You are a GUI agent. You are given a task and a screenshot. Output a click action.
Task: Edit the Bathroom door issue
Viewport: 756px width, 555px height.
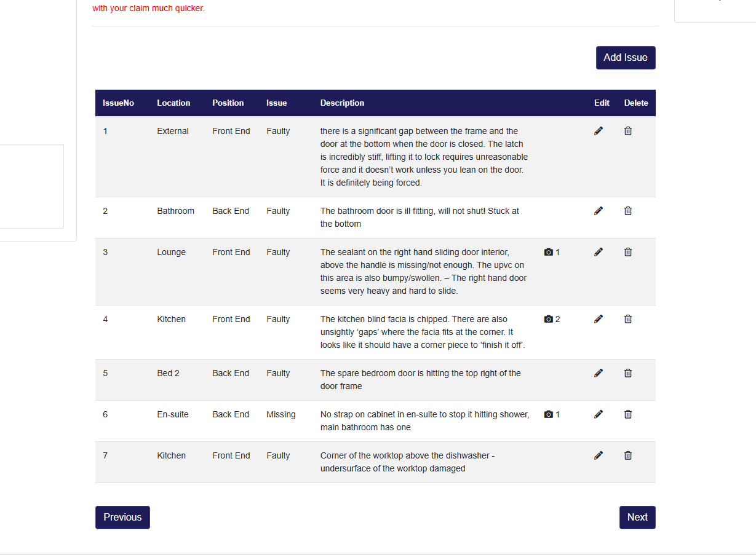[x=599, y=211]
